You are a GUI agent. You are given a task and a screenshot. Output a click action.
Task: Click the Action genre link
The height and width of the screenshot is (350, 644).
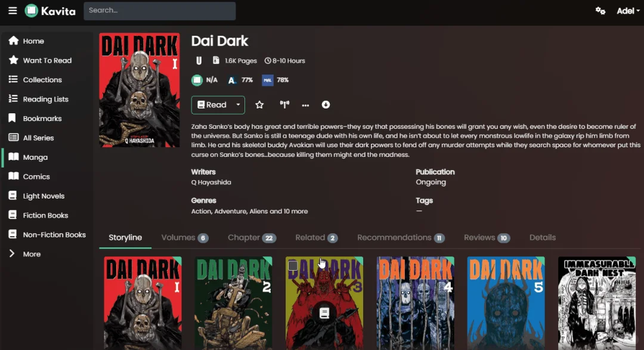coord(202,211)
